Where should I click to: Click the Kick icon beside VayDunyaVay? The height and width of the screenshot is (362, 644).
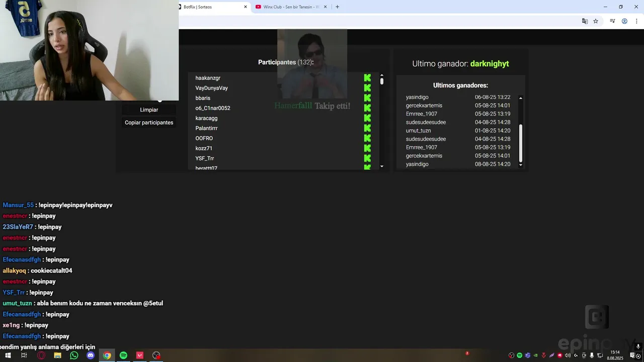click(x=367, y=88)
